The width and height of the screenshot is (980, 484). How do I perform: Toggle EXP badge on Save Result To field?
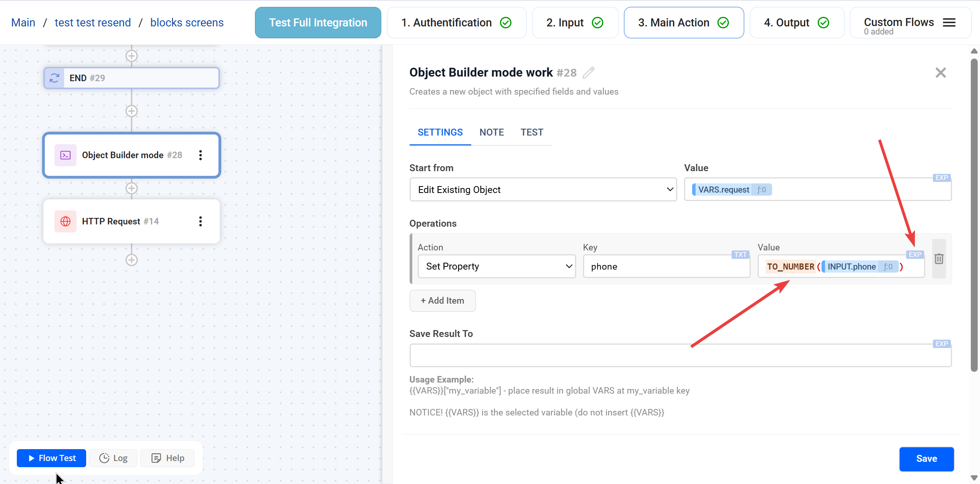point(941,343)
